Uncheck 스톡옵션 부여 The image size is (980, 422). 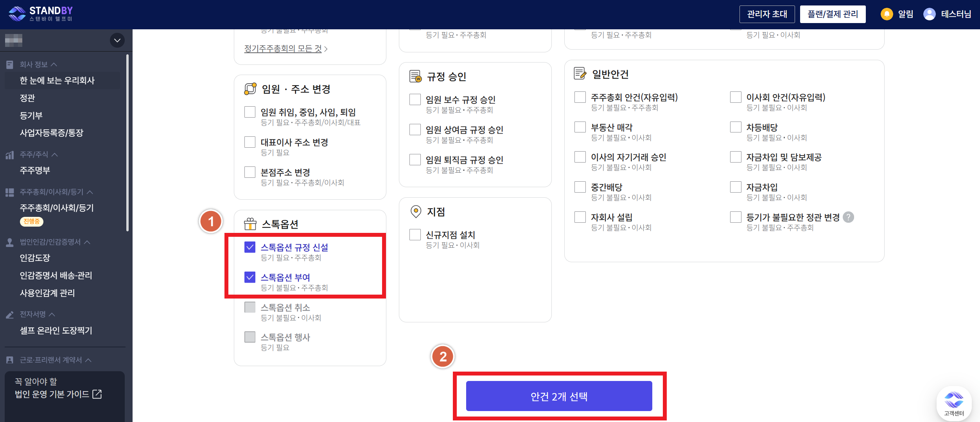click(x=250, y=277)
